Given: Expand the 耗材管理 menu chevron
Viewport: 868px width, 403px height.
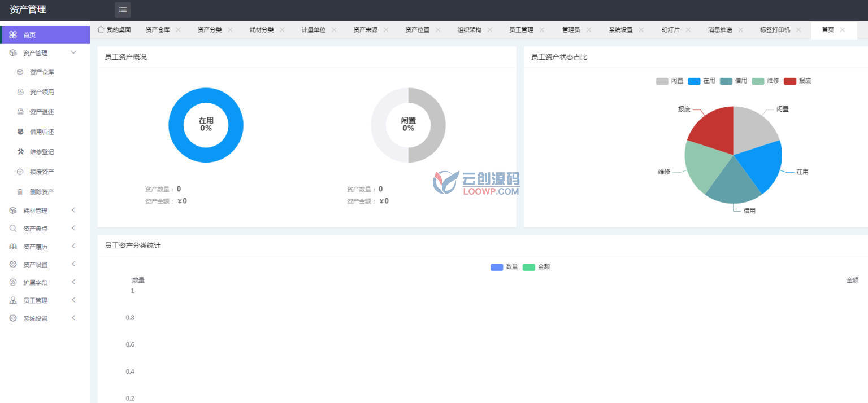Looking at the screenshot, I should [x=73, y=211].
